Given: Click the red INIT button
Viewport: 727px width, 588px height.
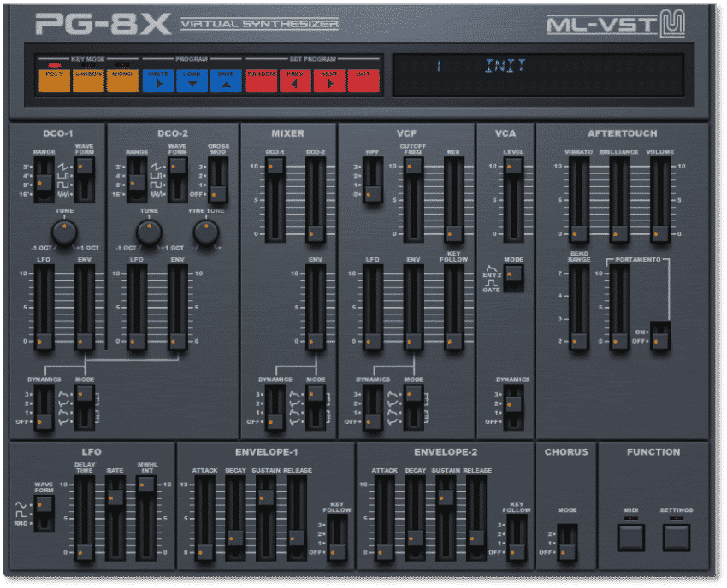Looking at the screenshot, I should (x=363, y=79).
